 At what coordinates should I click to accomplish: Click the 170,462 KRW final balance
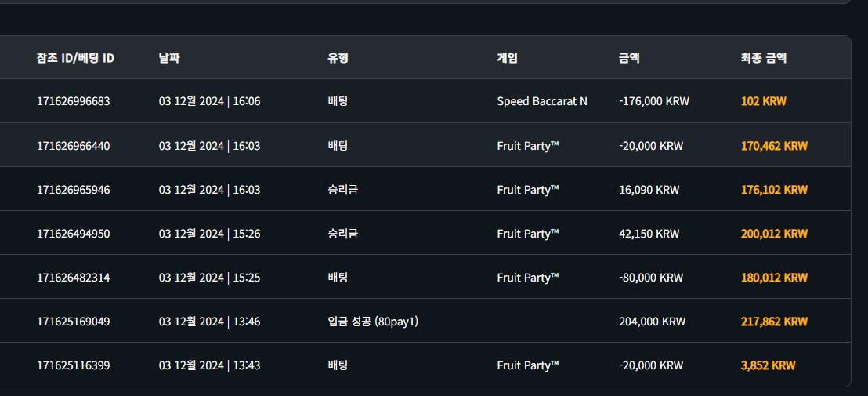[x=774, y=146]
